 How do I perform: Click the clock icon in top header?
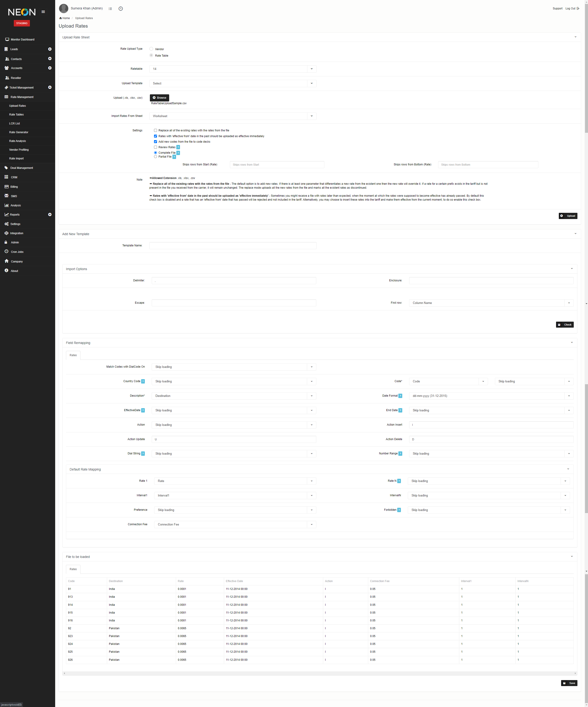(x=120, y=9)
